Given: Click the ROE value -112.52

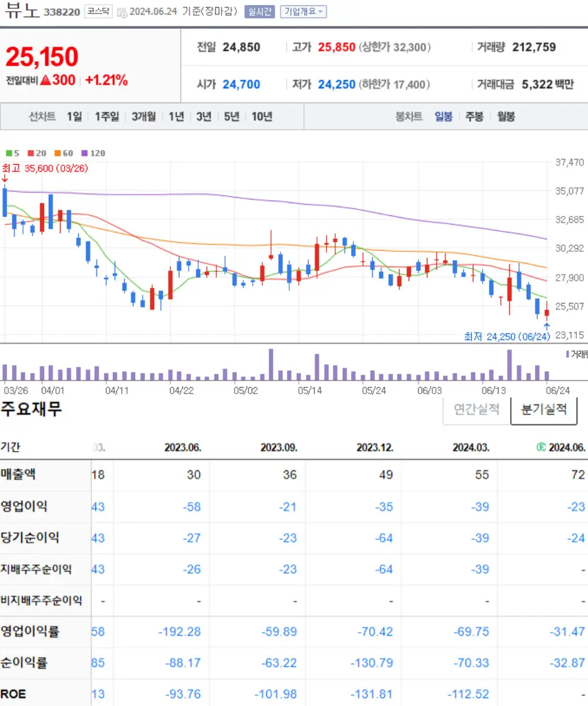Looking at the screenshot, I should pyautogui.click(x=468, y=694).
